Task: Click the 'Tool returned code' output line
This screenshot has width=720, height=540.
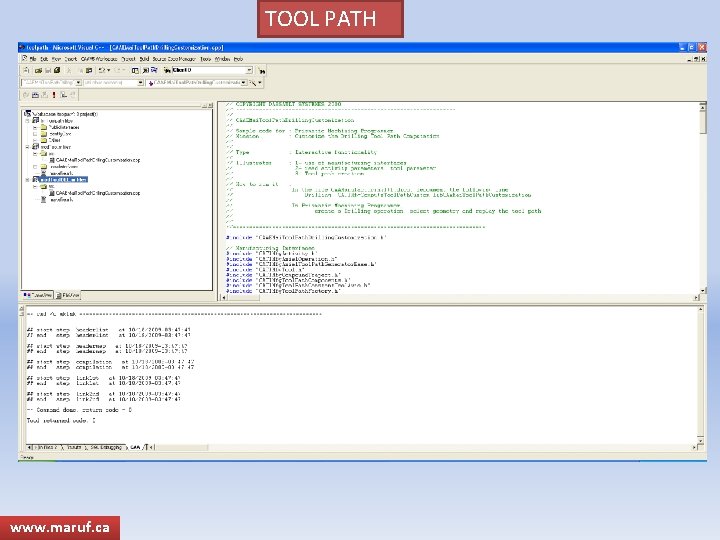Action: (x=61, y=421)
